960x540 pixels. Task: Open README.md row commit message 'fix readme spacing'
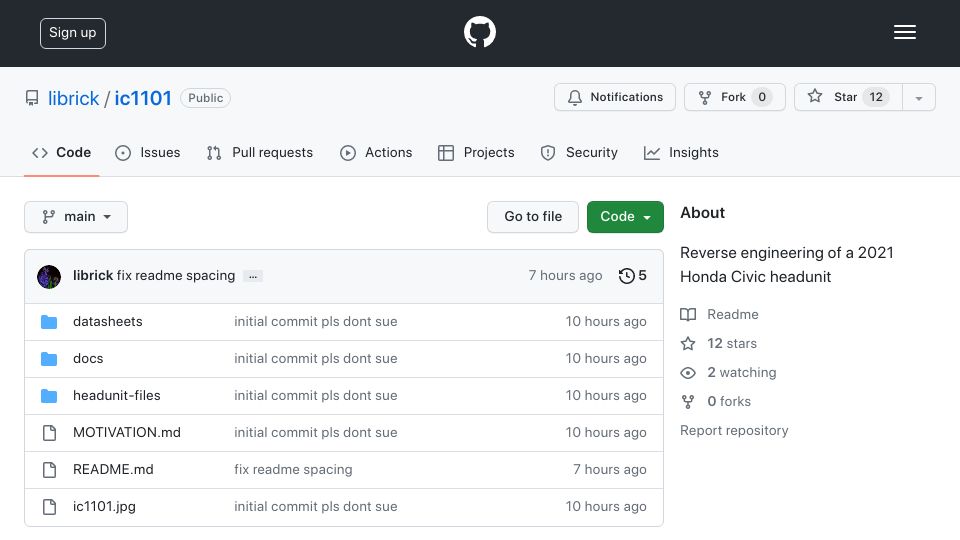(293, 470)
